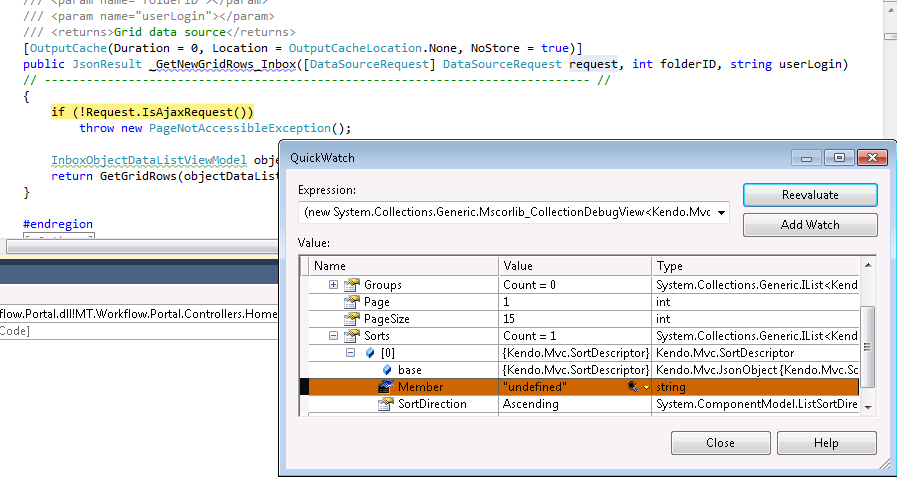Collapse the Sorts tree node
The image size is (897, 479).
(333, 336)
